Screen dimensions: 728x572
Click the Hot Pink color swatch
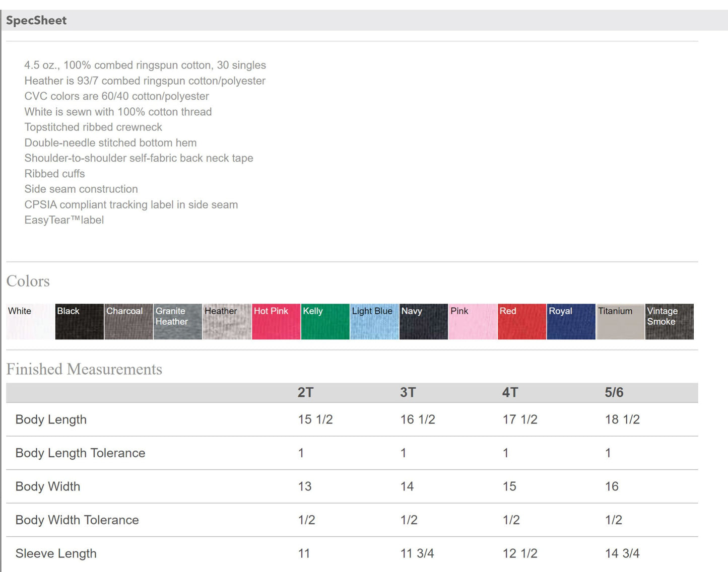(x=276, y=321)
